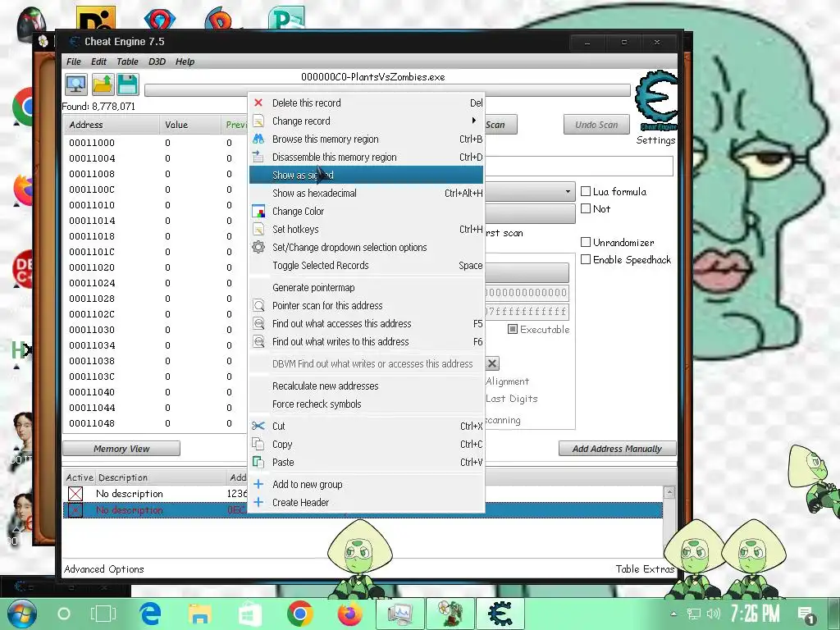Toggle the Executable checkbox
The height and width of the screenshot is (630, 840).
pyautogui.click(x=512, y=329)
